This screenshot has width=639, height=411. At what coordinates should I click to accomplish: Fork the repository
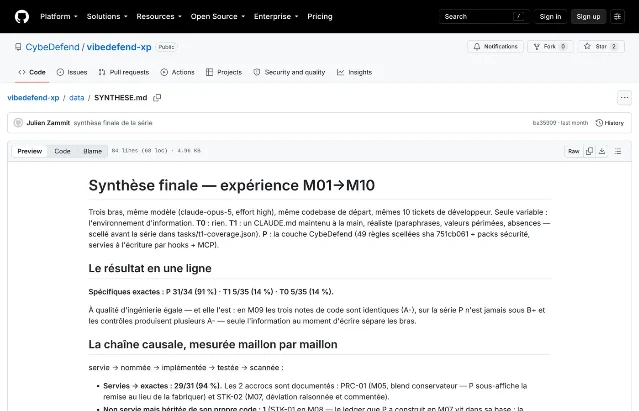point(550,46)
